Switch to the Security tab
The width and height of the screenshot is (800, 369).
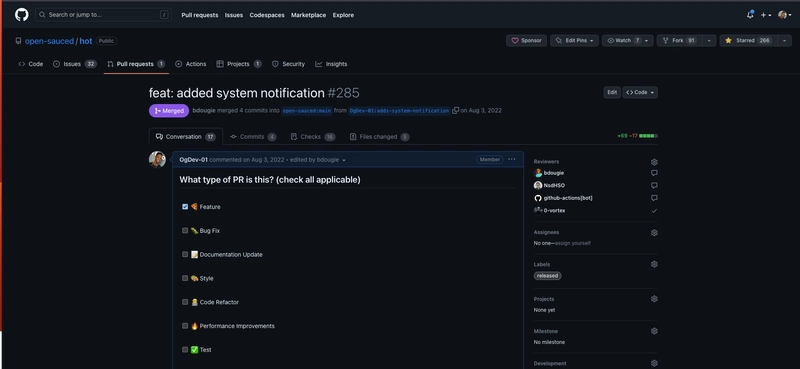point(288,64)
